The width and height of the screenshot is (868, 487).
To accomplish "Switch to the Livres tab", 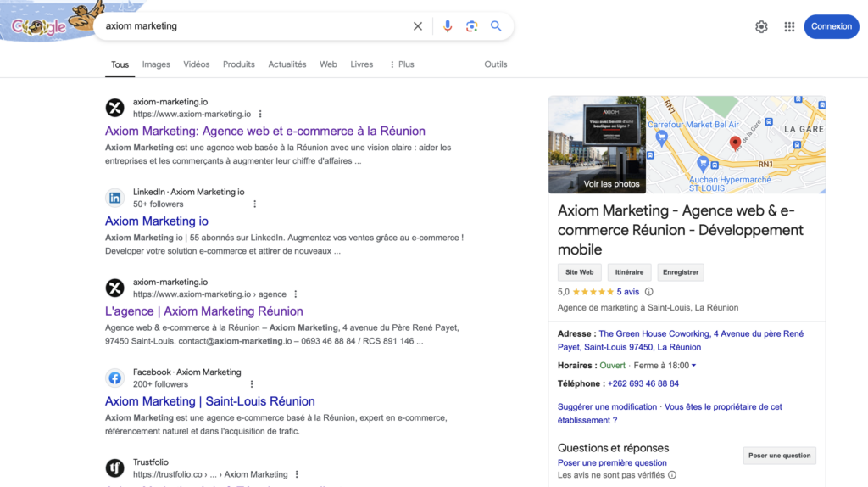I will pos(361,64).
